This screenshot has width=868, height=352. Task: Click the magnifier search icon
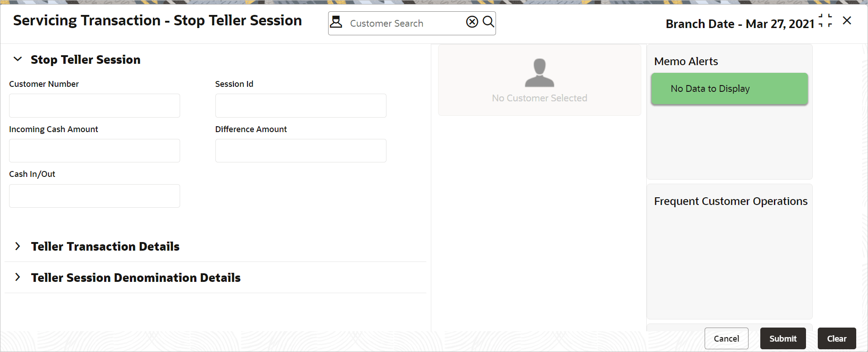click(488, 22)
